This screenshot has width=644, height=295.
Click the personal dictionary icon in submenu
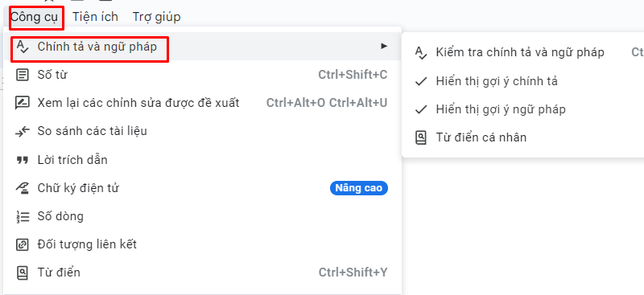[421, 137]
